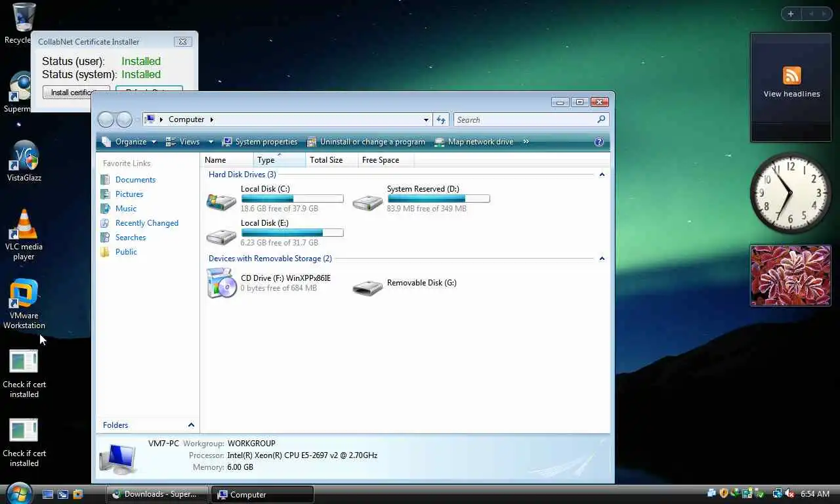
Task: Open the Views dropdown arrow
Action: click(211, 142)
